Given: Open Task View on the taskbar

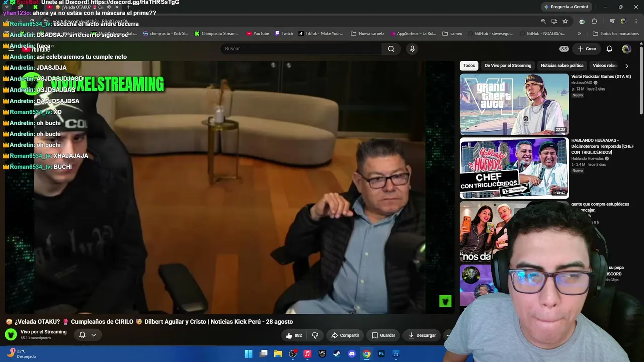Looking at the screenshot, I should click(x=263, y=354).
